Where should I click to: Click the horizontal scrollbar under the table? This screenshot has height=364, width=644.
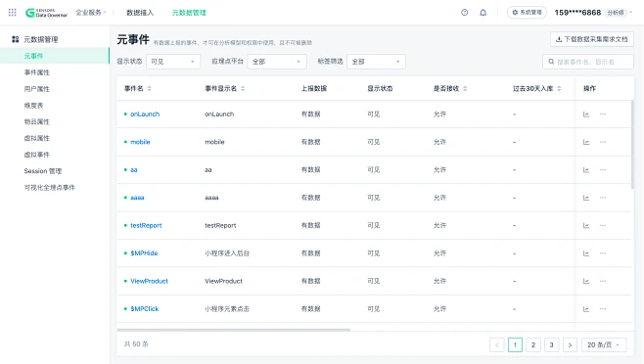coord(233,330)
